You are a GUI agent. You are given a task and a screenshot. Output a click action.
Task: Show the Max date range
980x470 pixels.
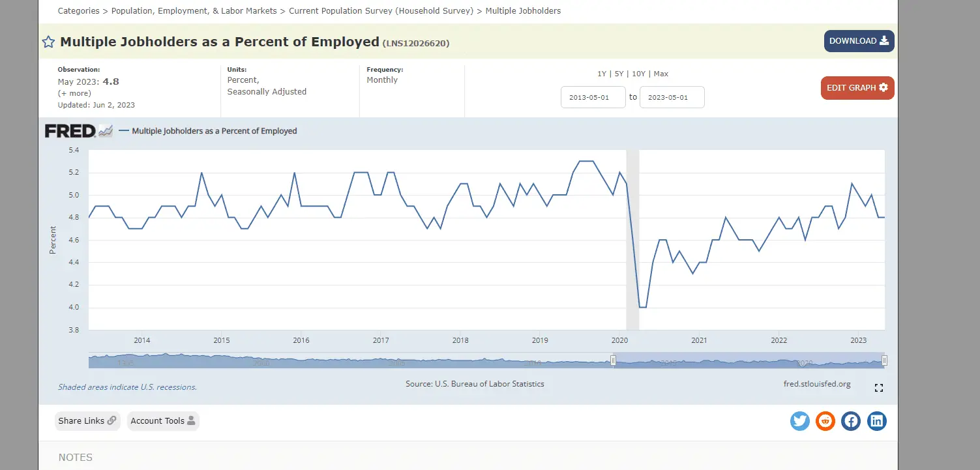[661, 74]
